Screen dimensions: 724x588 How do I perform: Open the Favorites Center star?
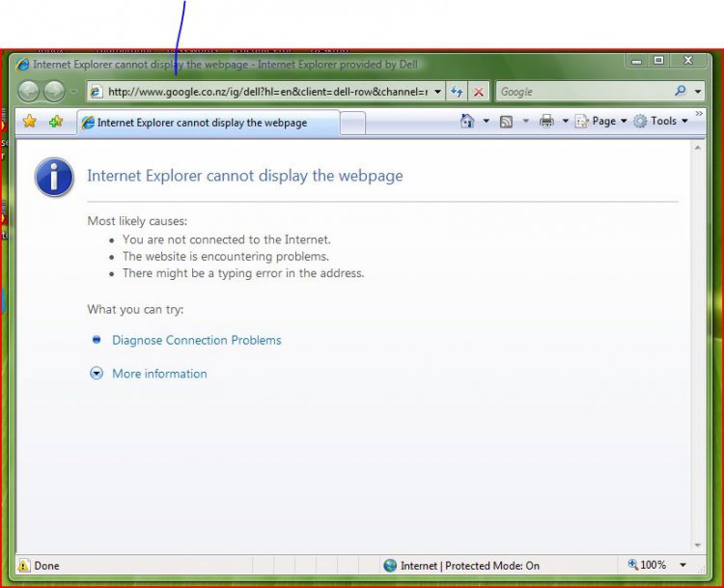[30, 122]
